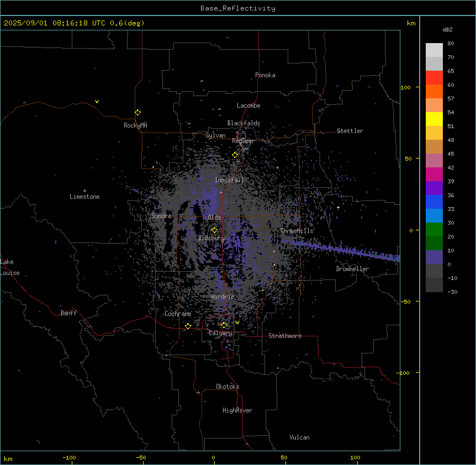
Task: Click the yellow diamond marker above Calgary label
Action: click(x=224, y=325)
